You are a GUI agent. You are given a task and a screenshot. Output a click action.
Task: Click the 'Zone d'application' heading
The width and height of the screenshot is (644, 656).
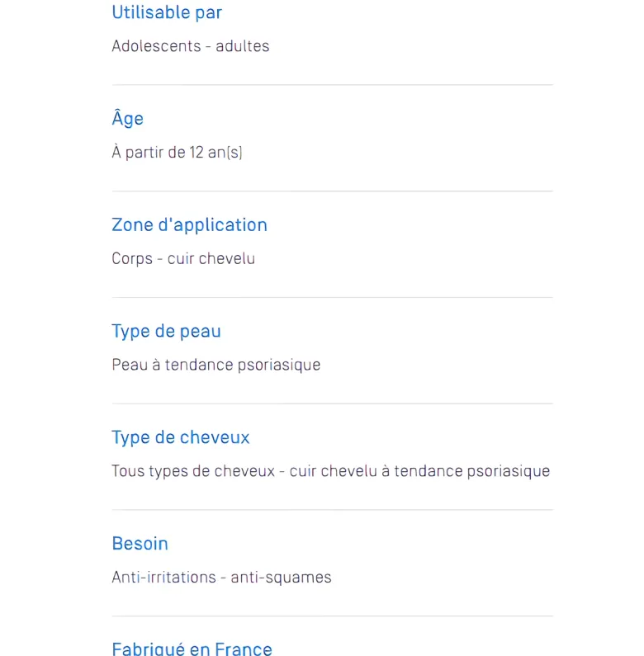coord(189,225)
